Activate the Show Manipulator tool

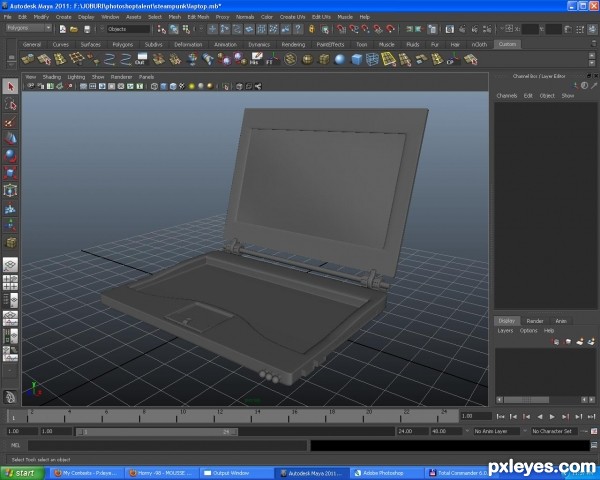[x=10, y=225]
